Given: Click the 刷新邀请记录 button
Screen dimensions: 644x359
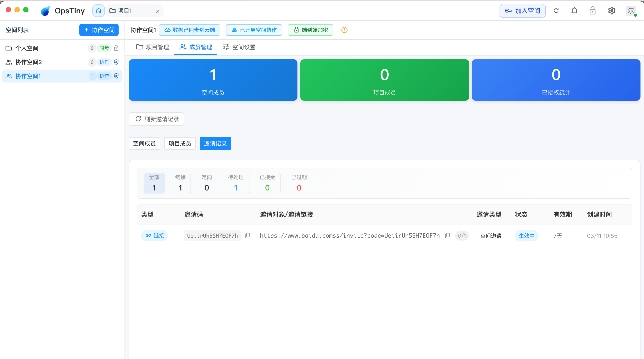Looking at the screenshot, I should tap(157, 119).
